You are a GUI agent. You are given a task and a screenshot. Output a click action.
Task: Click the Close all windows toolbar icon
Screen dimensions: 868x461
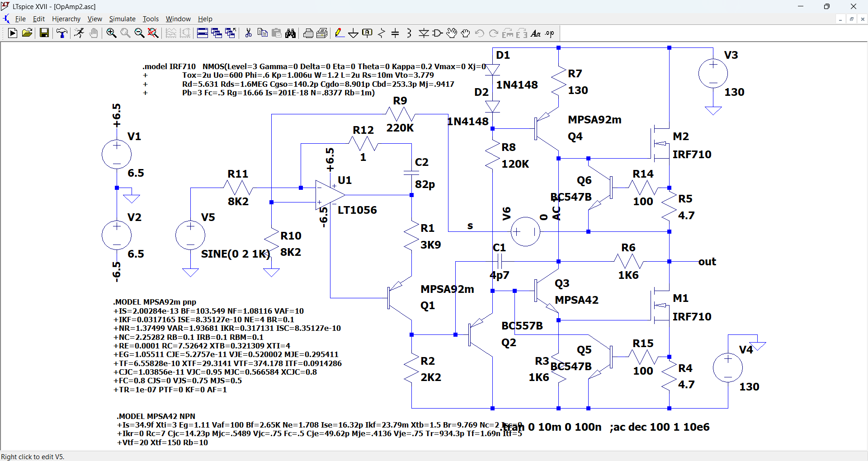pyautogui.click(x=231, y=33)
